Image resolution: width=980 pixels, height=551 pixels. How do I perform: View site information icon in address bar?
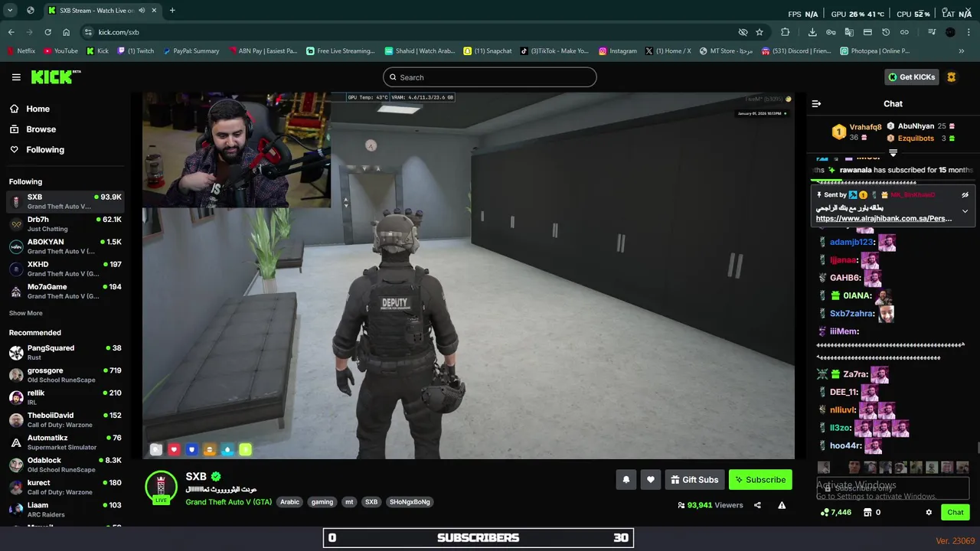click(88, 32)
